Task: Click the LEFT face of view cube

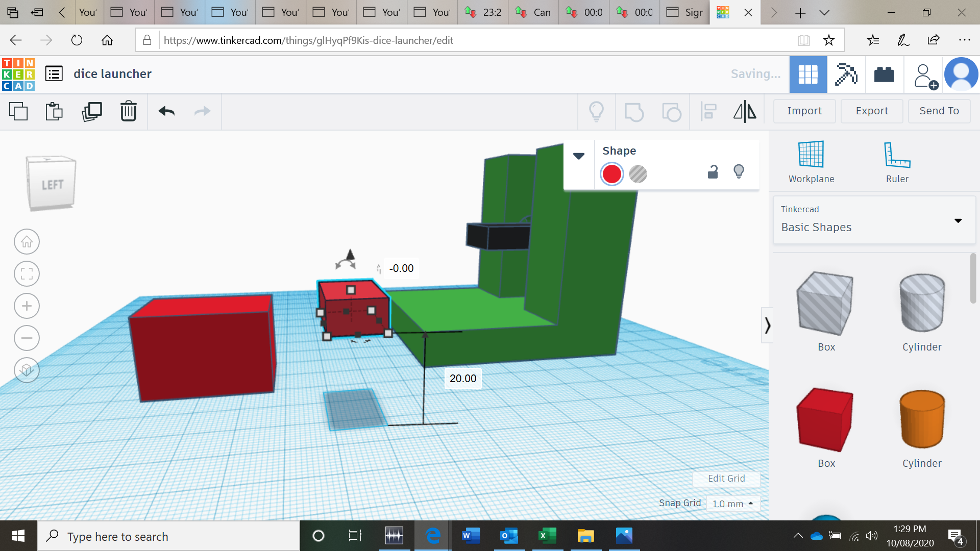Action: click(52, 185)
